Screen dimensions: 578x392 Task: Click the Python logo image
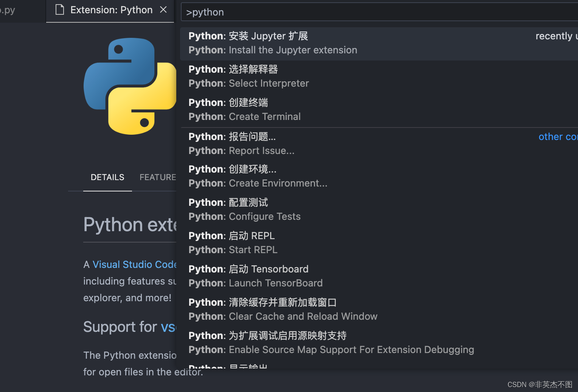coord(130,86)
